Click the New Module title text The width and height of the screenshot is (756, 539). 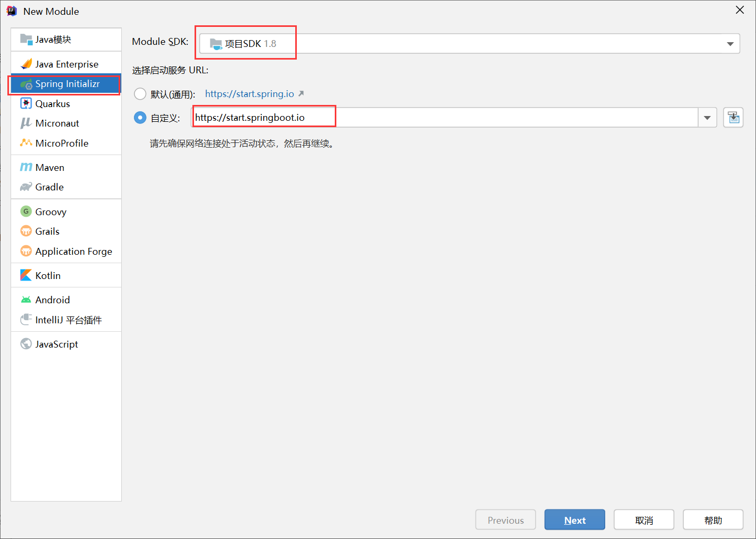[x=51, y=11]
